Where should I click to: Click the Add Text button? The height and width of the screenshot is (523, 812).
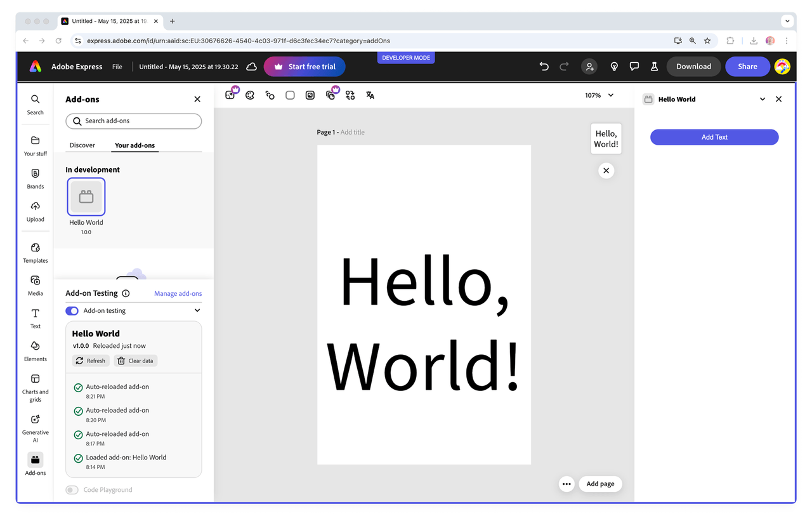(x=714, y=137)
